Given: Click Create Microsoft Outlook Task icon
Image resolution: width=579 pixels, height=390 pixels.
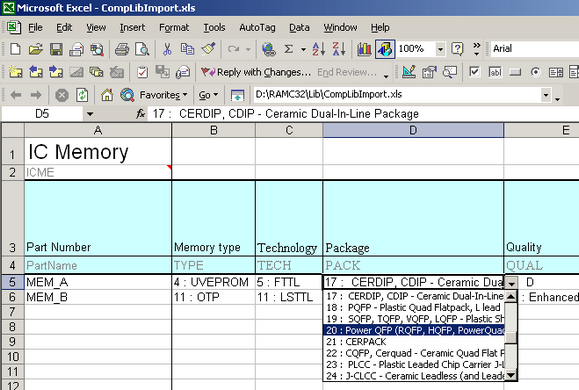Looking at the screenshot, I should click(142, 72).
